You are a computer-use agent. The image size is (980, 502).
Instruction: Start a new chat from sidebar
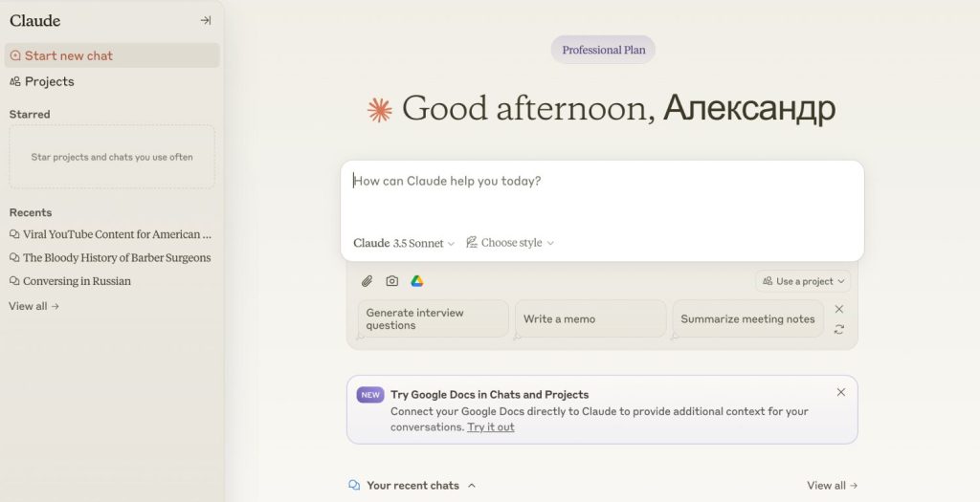(68, 55)
